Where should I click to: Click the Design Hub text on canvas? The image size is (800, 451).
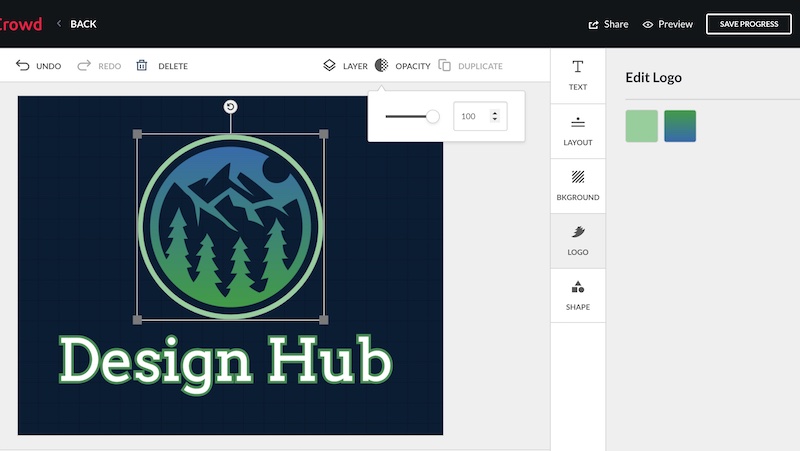point(225,360)
